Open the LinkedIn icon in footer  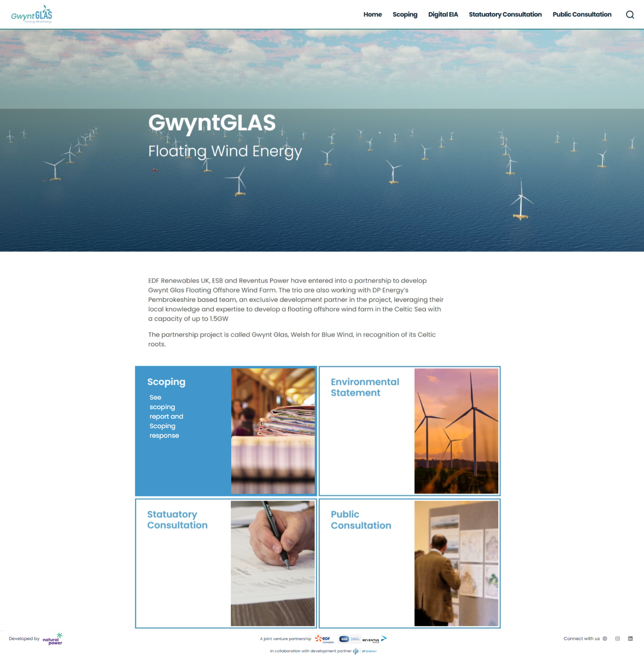[630, 639]
